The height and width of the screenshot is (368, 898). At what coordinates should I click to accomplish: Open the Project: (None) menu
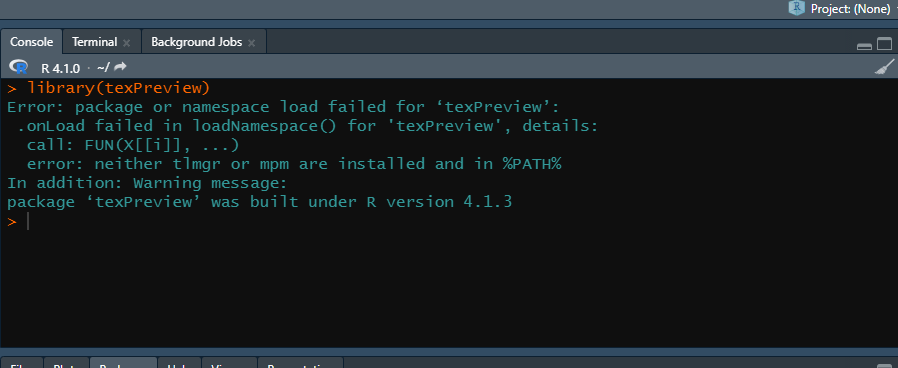point(850,9)
